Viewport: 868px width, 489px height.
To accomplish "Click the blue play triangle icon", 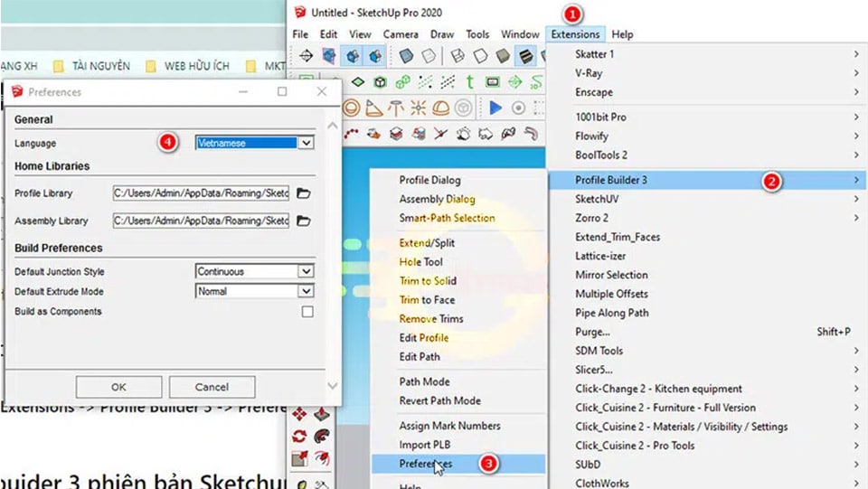I will tap(495, 108).
